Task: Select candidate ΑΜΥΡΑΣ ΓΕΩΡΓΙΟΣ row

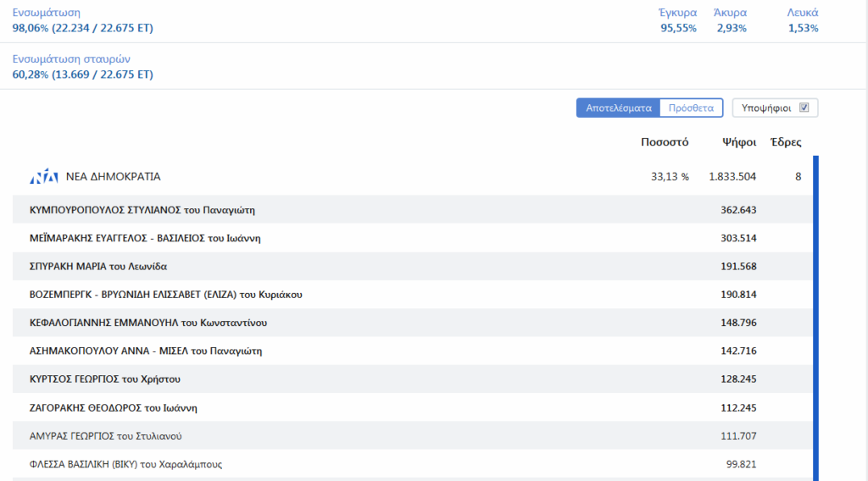Action: point(106,436)
